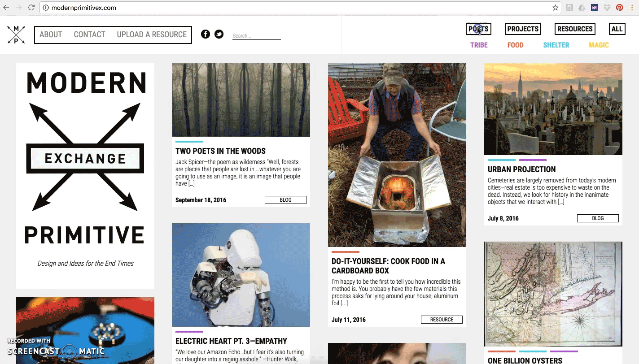The image size is (639, 364).
Task: Open Electric Heart Pt. 3—Empathy title
Action: pyautogui.click(x=231, y=341)
